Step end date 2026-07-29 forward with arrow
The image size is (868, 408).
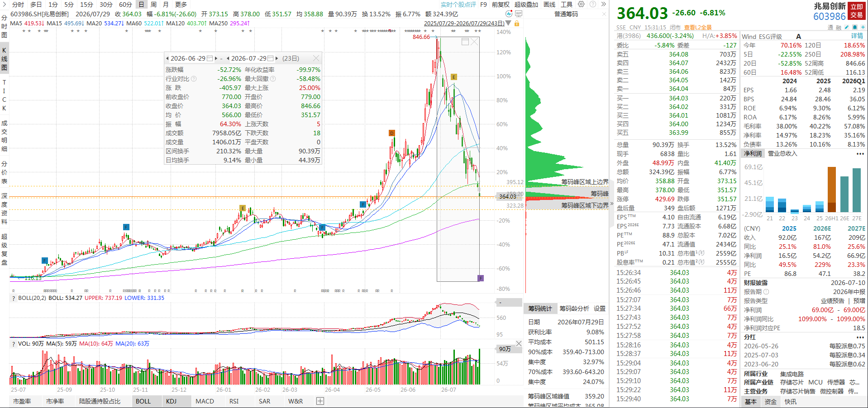tap(277, 58)
